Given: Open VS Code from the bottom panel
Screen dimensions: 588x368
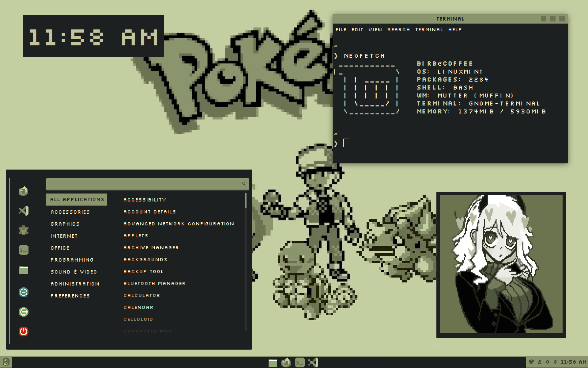Looking at the screenshot, I should tap(313, 362).
